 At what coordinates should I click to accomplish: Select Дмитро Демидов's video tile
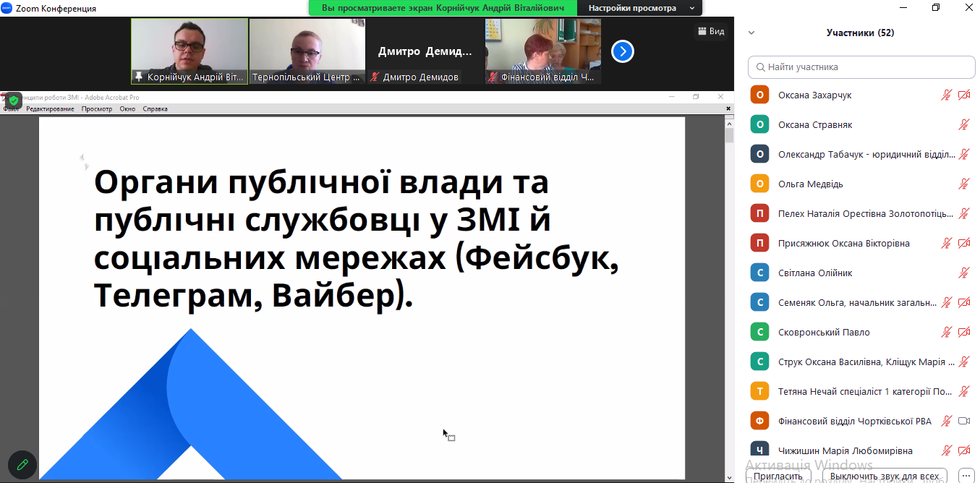tap(425, 51)
